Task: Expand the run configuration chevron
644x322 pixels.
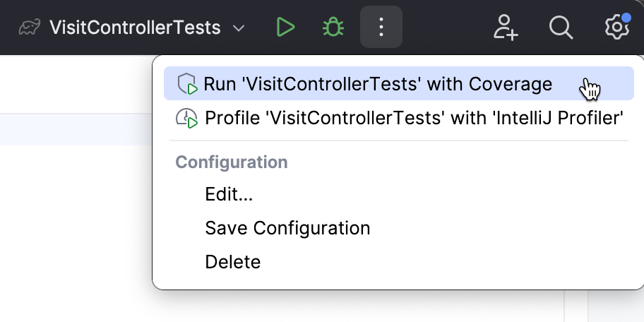Action: 239,29
